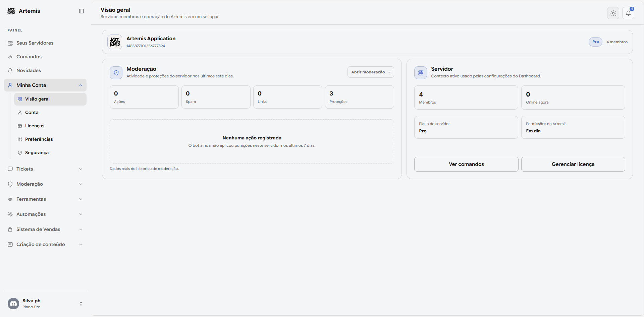Expand the Moderação sidebar section chevron
The width and height of the screenshot is (644, 317).
[80, 184]
